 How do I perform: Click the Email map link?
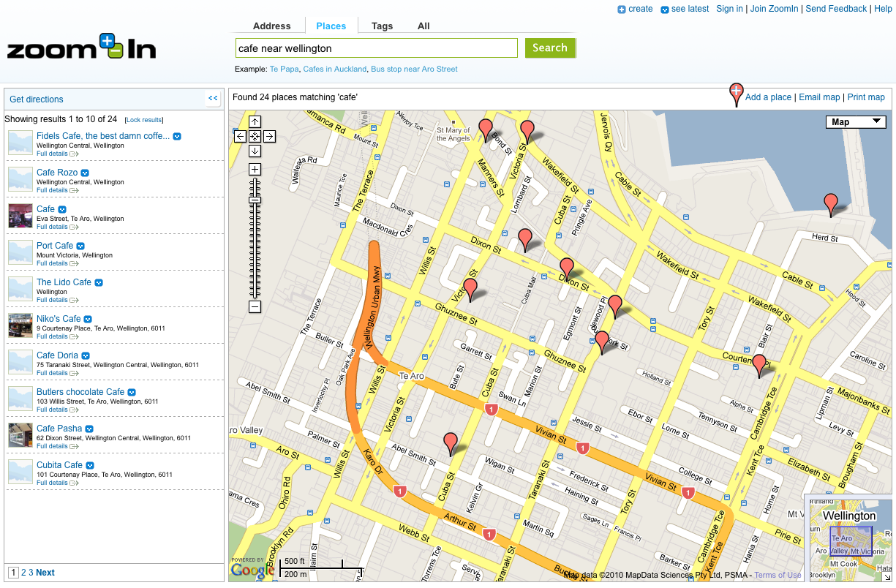click(x=819, y=97)
